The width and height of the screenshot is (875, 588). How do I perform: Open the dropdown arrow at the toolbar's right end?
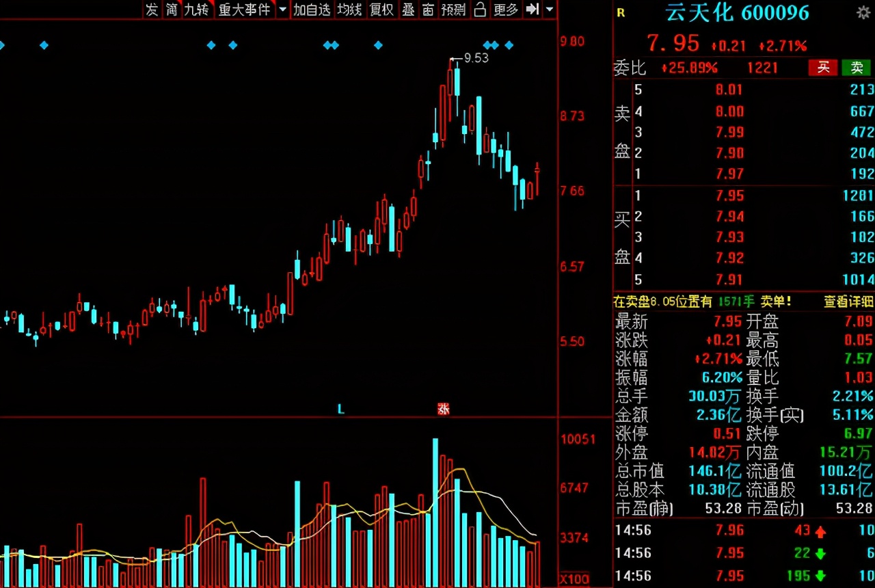click(x=549, y=10)
